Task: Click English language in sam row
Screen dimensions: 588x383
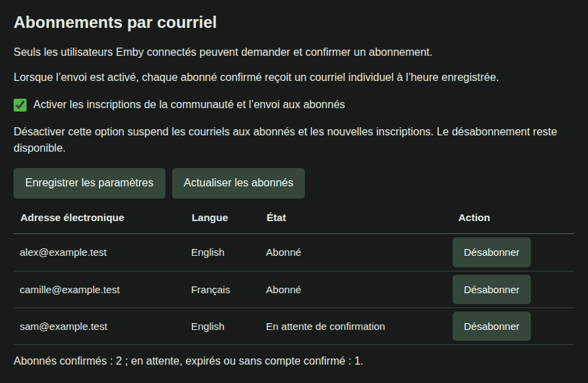Action: 208,327
